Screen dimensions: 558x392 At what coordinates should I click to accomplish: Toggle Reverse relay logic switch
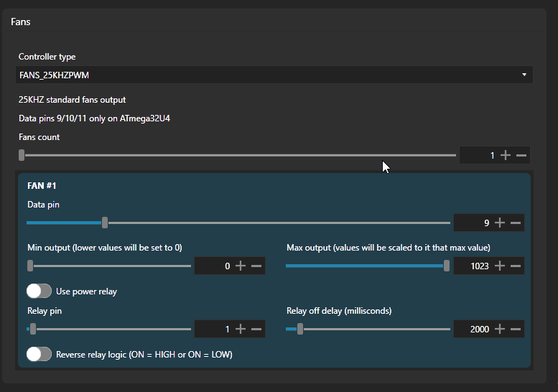click(x=39, y=354)
